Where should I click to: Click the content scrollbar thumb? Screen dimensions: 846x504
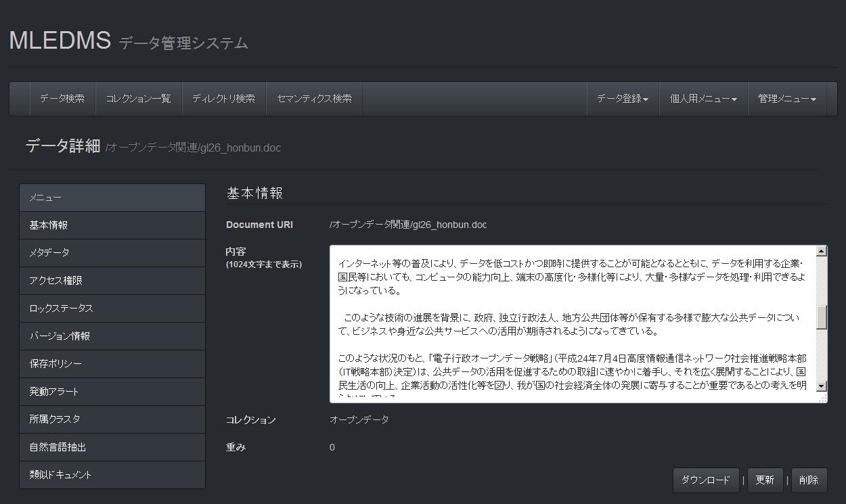pos(822,317)
